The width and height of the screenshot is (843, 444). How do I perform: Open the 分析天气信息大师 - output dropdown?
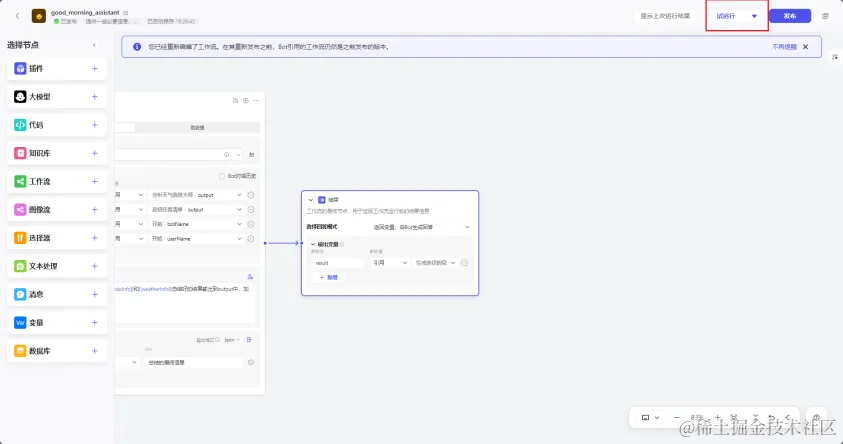point(197,195)
